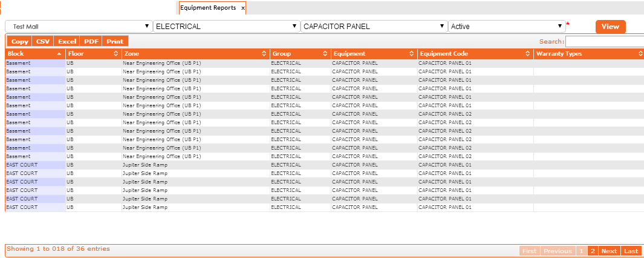Viewport: 644px width, 258px height.
Task: Switch to Equipment Reports tab
Action: (x=207, y=8)
